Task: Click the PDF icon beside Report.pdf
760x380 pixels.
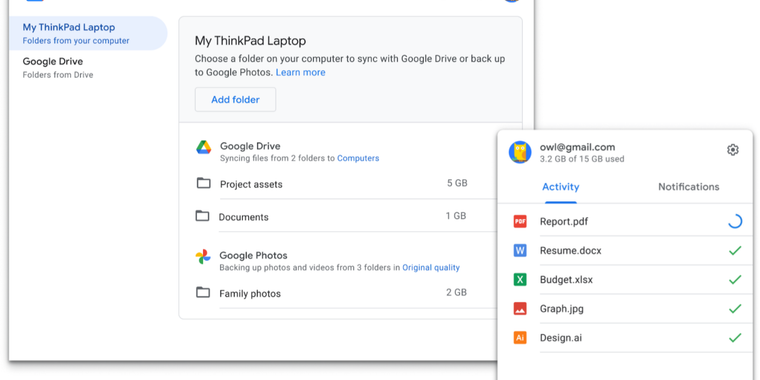Action: point(520,222)
